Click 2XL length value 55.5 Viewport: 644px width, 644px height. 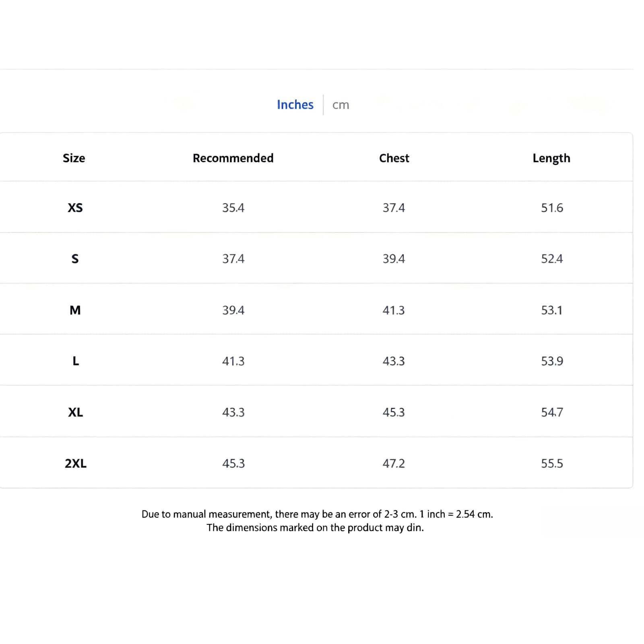pyautogui.click(x=552, y=463)
